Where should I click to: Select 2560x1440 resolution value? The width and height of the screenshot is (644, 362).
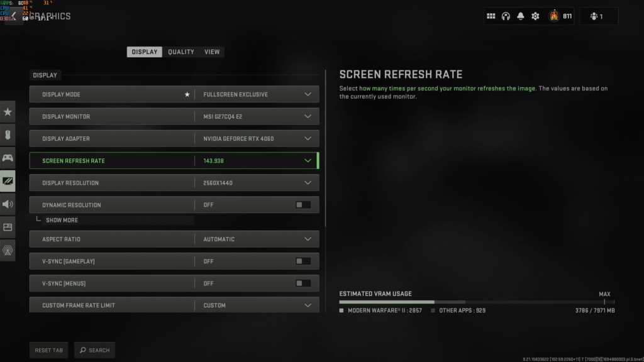pos(218,183)
